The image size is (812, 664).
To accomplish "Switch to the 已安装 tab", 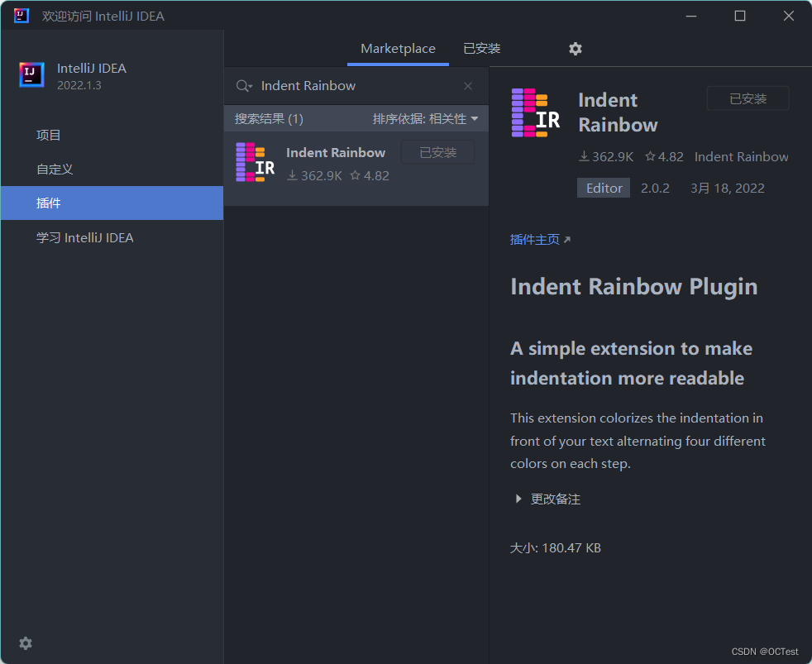I will [x=481, y=49].
